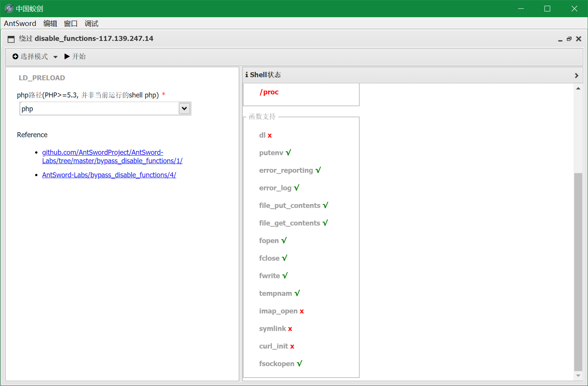
Task: Click the putenv function row
Action: click(x=275, y=152)
